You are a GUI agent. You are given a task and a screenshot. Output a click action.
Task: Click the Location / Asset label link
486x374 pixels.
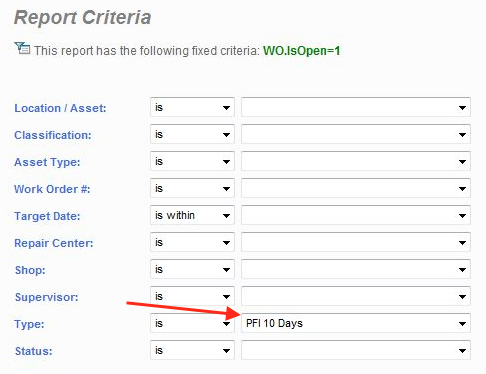click(x=60, y=108)
